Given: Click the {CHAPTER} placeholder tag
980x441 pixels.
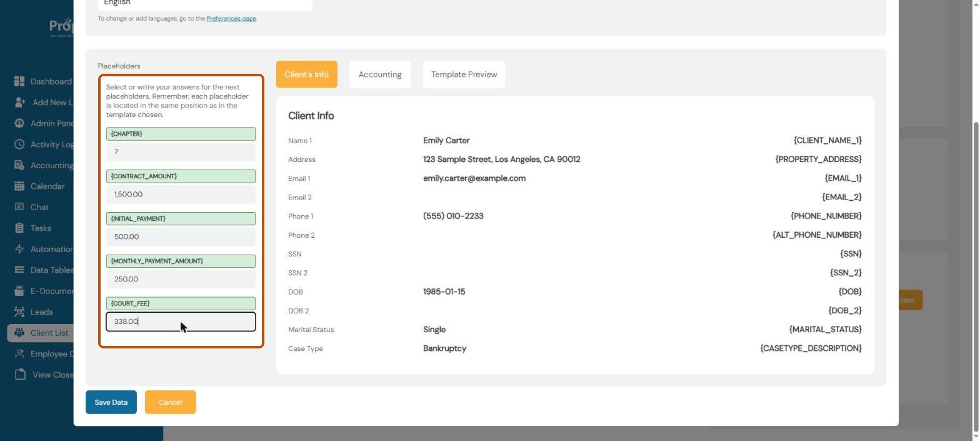Looking at the screenshot, I should [x=181, y=134].
